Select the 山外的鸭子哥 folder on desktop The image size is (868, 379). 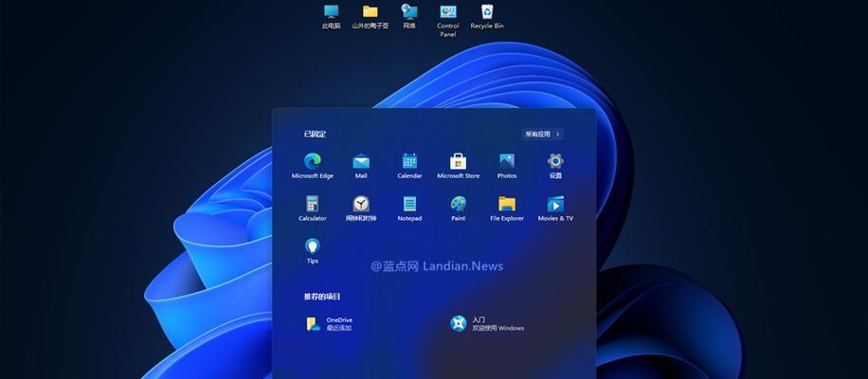point(371,17)
